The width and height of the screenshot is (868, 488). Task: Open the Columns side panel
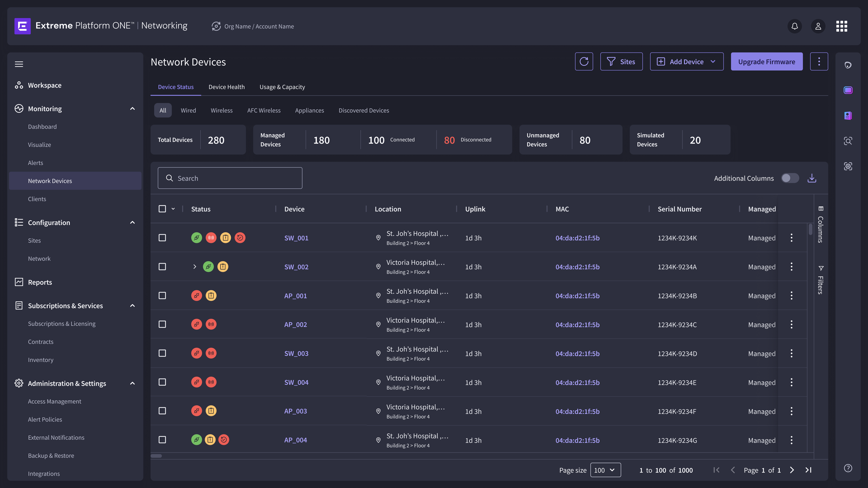821,224
